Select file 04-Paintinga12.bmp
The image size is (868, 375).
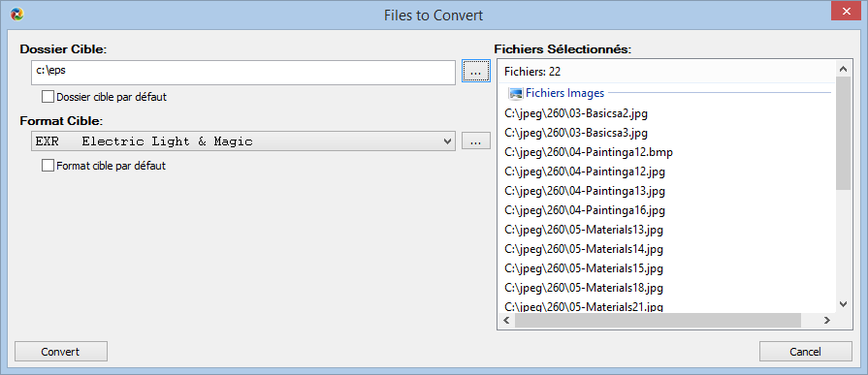coord(589,153)
